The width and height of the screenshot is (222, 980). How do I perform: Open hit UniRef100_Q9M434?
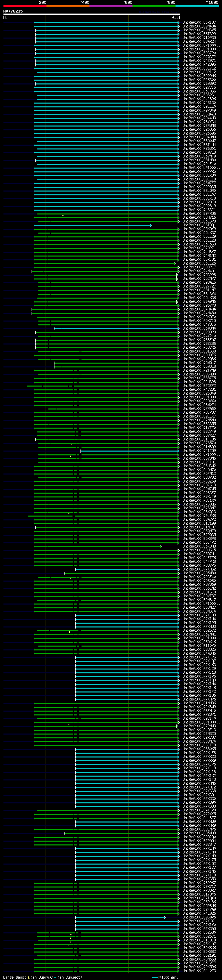(x=199, y=26)
